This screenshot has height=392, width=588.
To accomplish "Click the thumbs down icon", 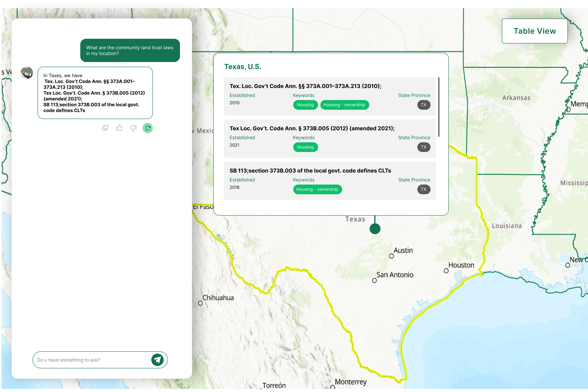I will coord(133,128).
